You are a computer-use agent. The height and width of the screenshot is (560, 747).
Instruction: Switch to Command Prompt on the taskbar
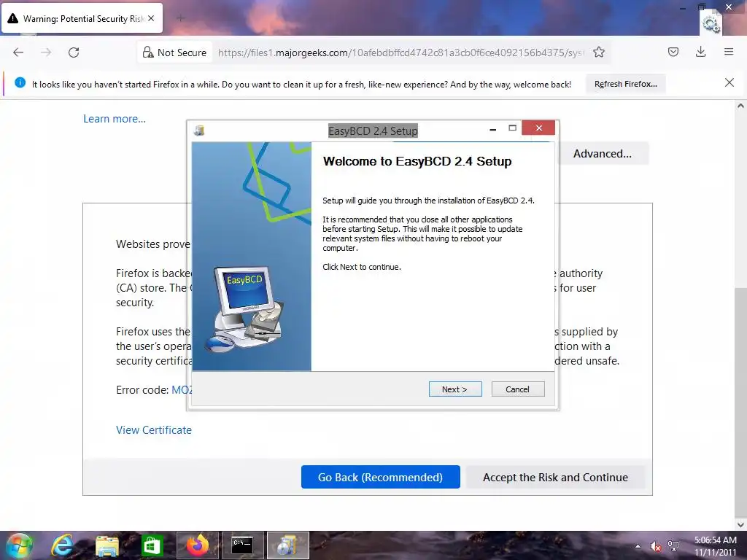[x=242, y=545]
